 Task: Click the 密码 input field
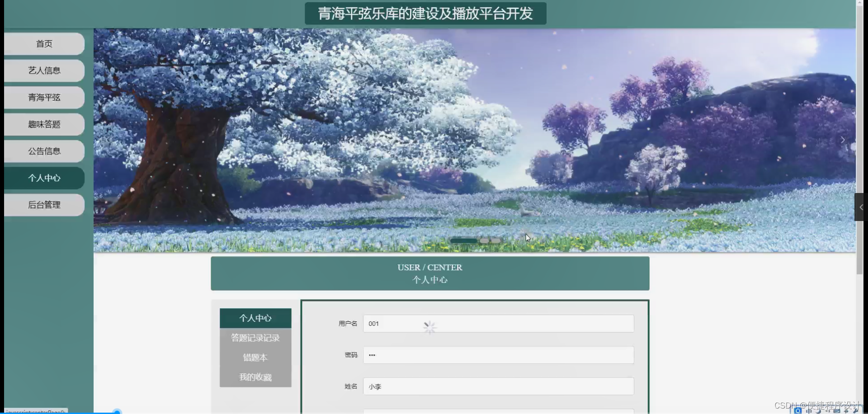[x=498, y=355]
